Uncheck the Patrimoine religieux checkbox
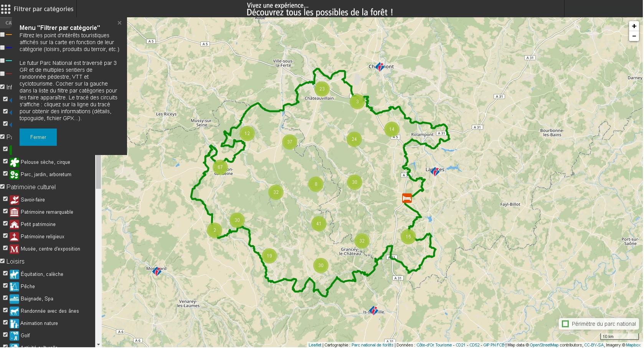 (5, 236)
